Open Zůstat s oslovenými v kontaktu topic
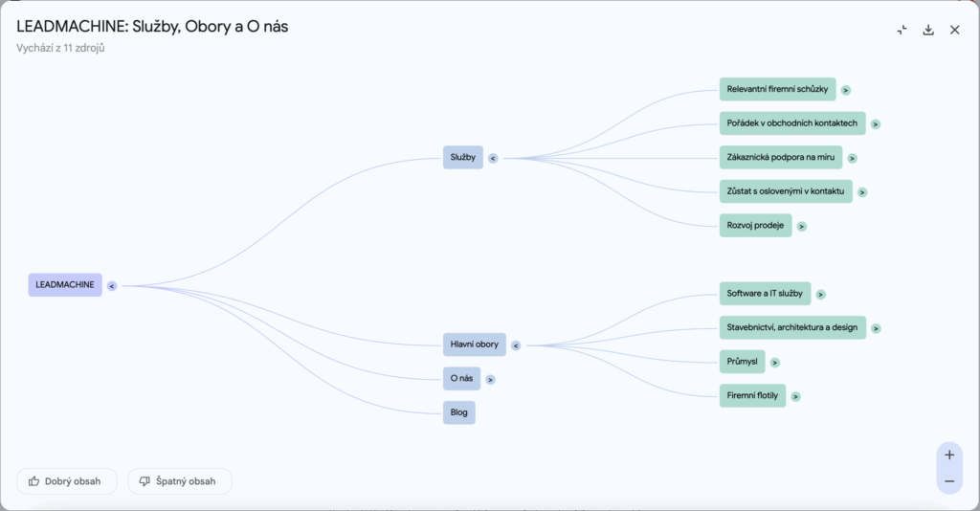This screenshot has width=980, height=511. click(786, 191)
